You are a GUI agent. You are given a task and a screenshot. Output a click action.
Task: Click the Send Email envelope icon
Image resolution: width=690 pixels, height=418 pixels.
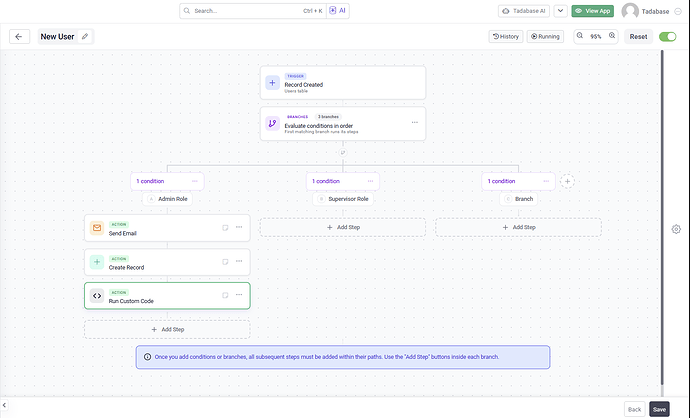pyautogui.click(x=97, y=228)
